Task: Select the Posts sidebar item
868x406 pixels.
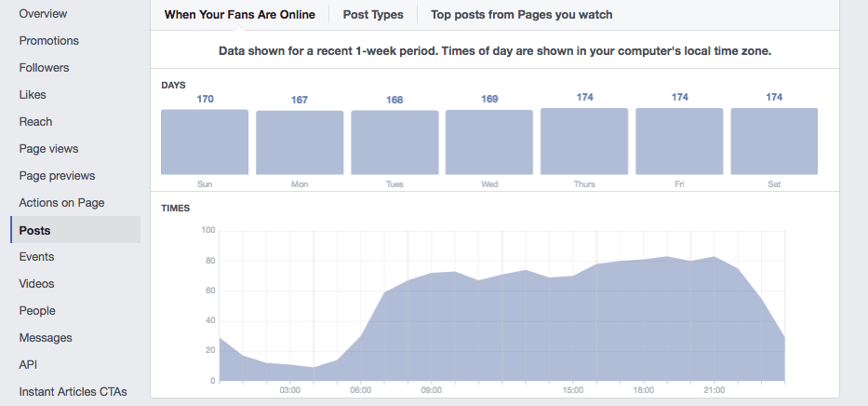Action: pyautogui.click(x=75, y=230)
